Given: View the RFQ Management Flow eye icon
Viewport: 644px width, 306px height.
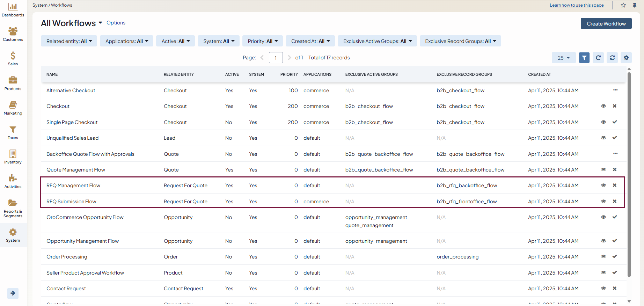Looking at the screenshot, I should tap(603, 185).
